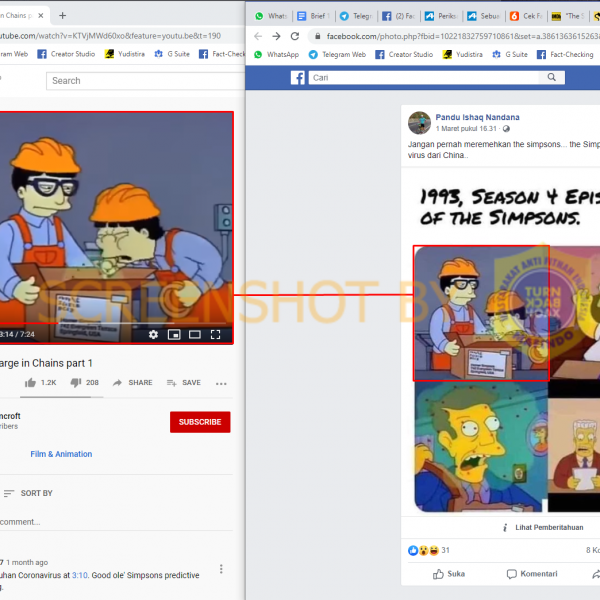Switch to the (2) Facebook tab
Image resolution: width=600 pixels, height=600 pixels.
click(399, 16)
